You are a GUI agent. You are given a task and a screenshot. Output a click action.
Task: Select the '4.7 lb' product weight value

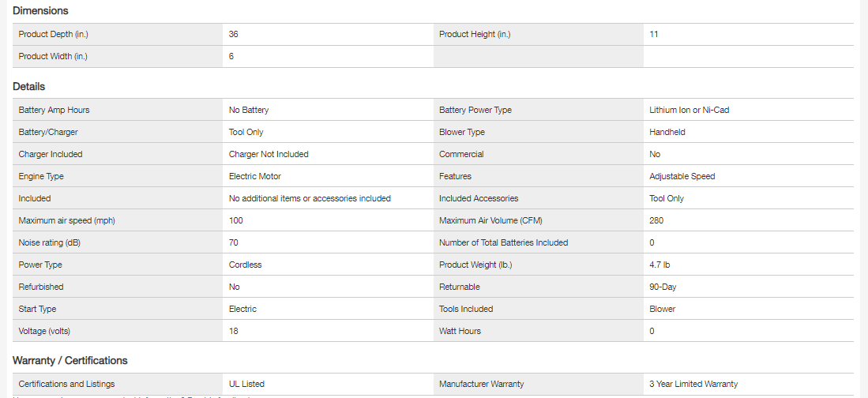coord(659,265)
